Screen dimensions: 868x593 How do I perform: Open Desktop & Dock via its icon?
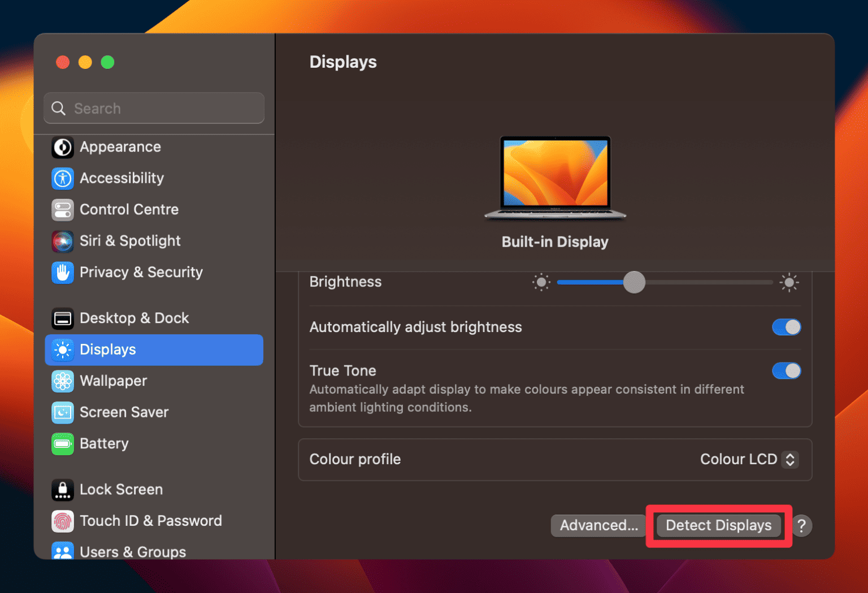click(62, 318)
